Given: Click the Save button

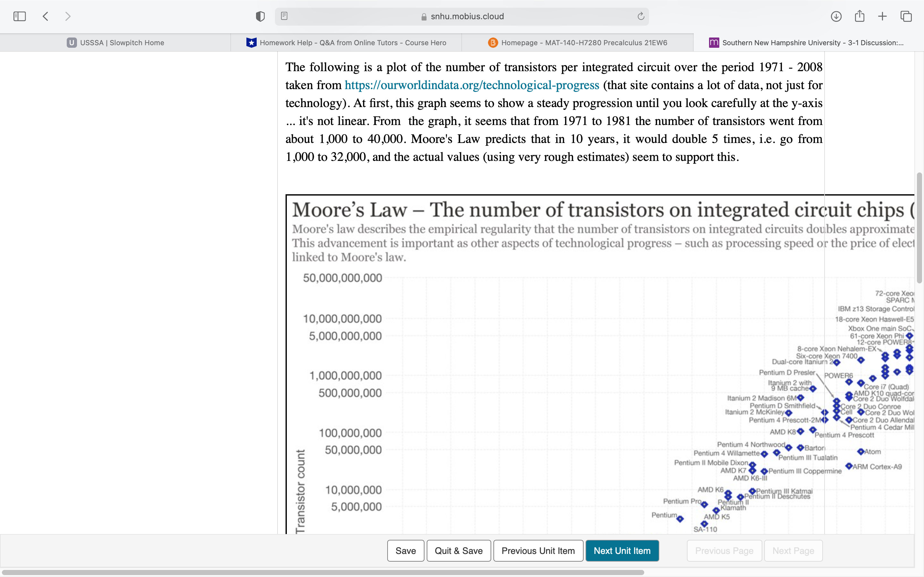Looking at the screenshot, I should (406, 551).
